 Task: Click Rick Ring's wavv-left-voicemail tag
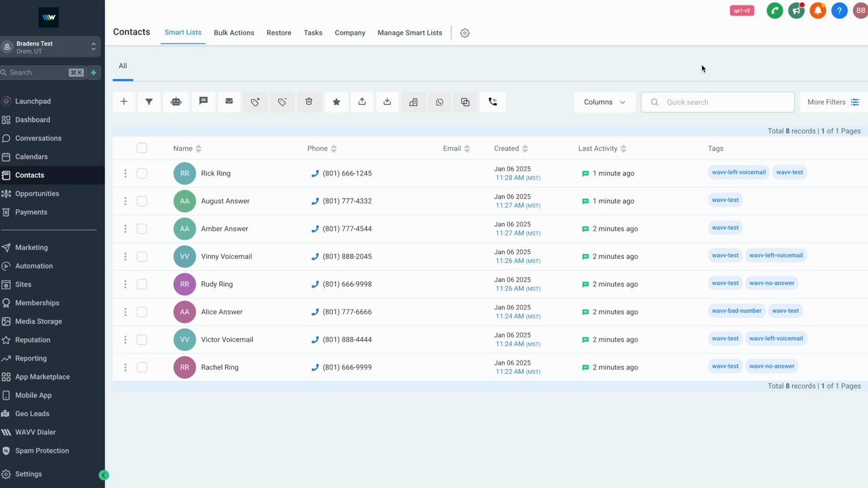tap(738, 172)
